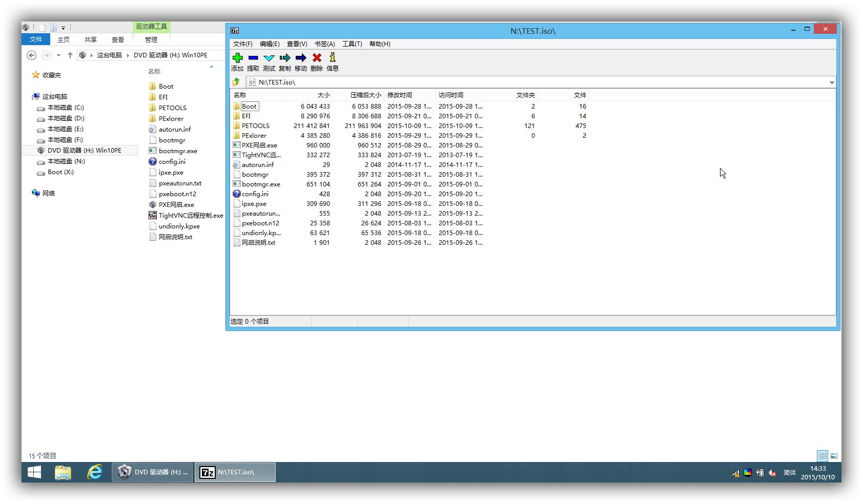Select 网启说明.txt in 7-Zip list
The image size is (863, 504).
258,243
